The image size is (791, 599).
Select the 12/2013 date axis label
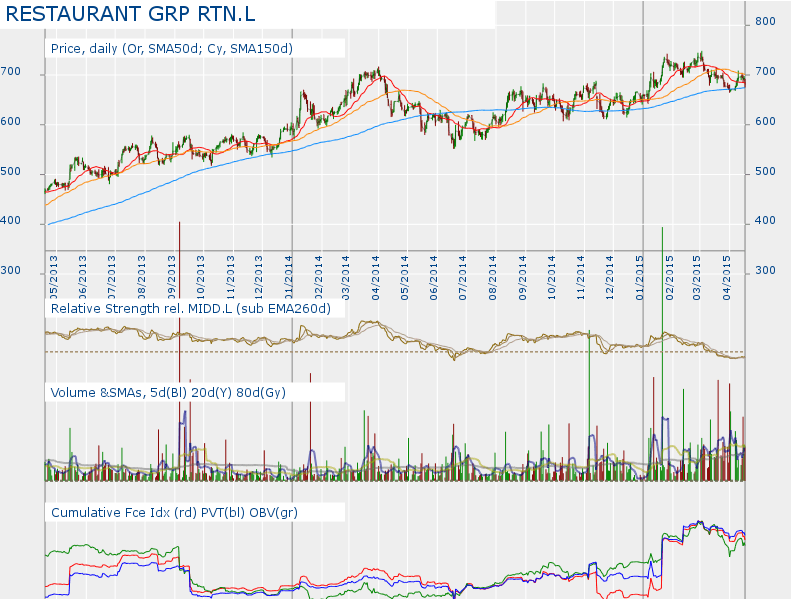[x=259, y=278]
